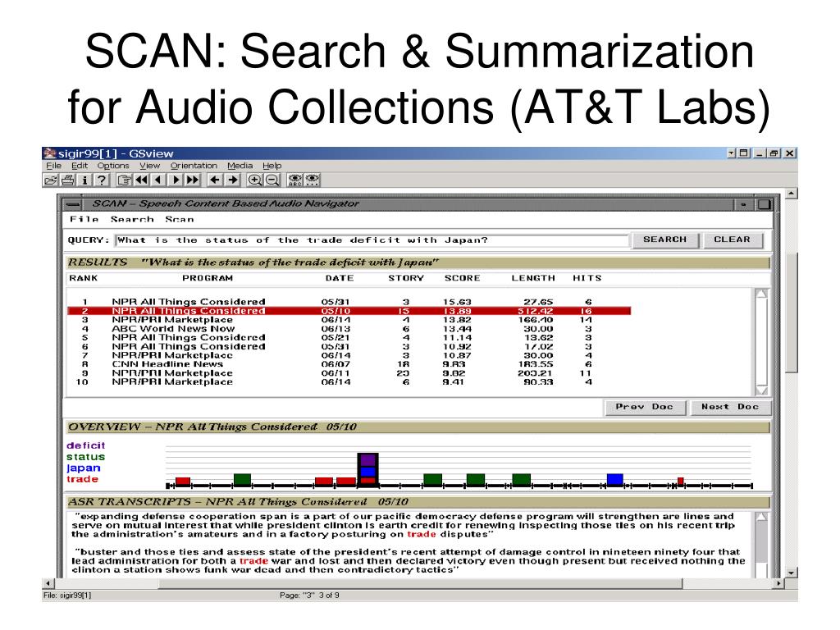Image resolution: width=840 pixels, height=630 pixels.
Task: Click the SCAN inner window dot minimize button
Action: [743, 204]
